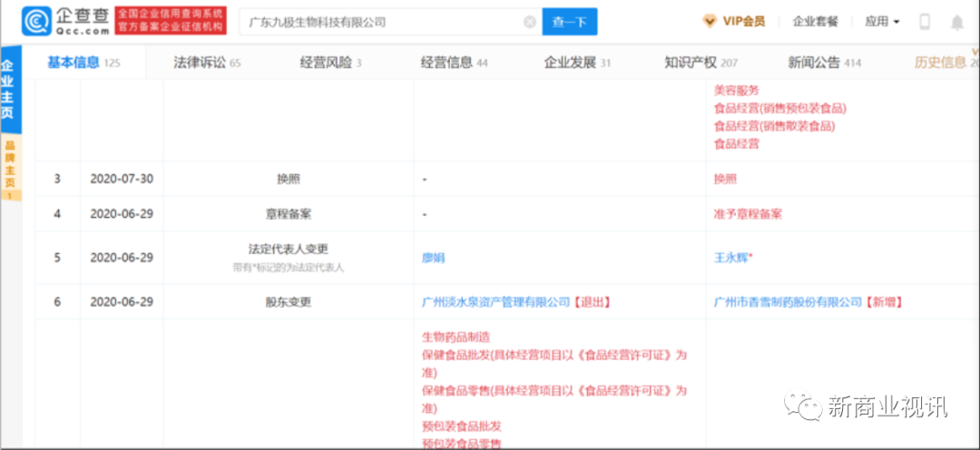
Task: Click row number 6 cell
Action: pyautogui.click(x=57, y=302)
